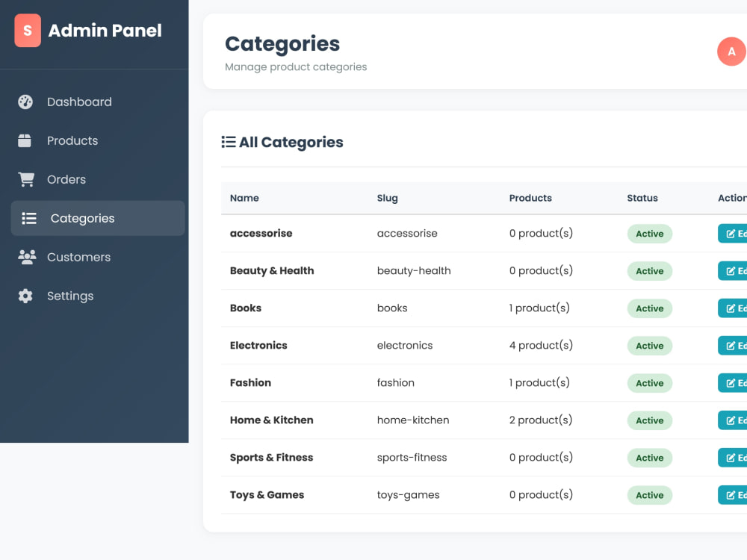Edit the Electronics category
747x560 pixels.
pyautogui.click(x=733, y=345)
